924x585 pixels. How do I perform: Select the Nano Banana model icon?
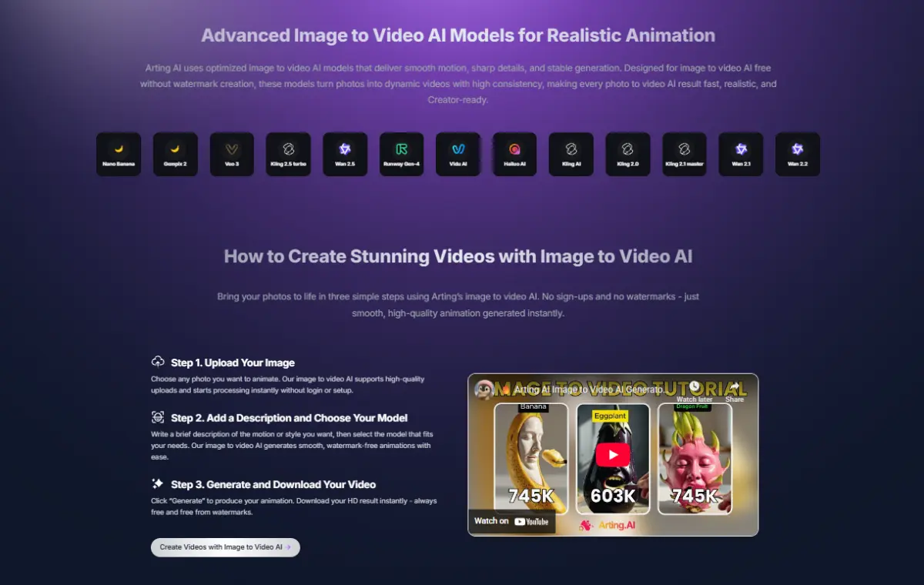pos(119,154)
